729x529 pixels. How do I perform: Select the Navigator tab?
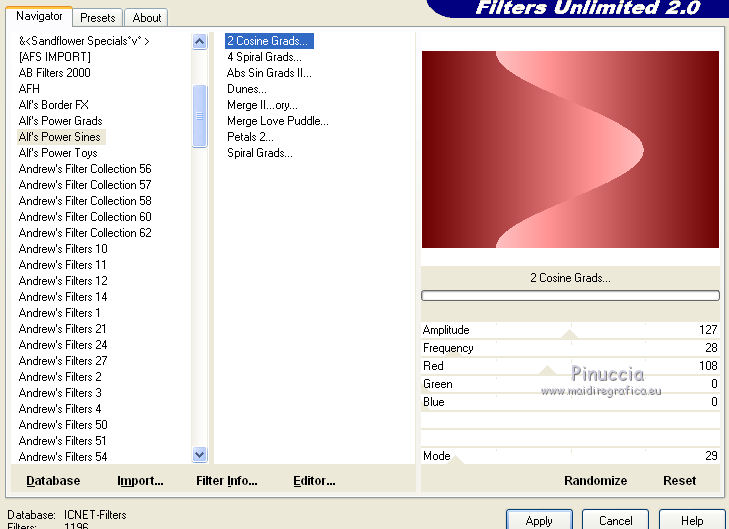pos(39,16)
